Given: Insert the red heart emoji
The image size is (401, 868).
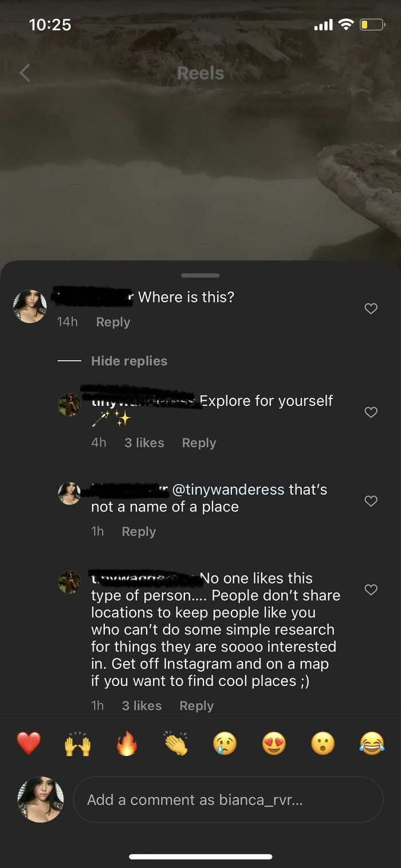Looking at the screenshot, I should click(x=29, y=744).
